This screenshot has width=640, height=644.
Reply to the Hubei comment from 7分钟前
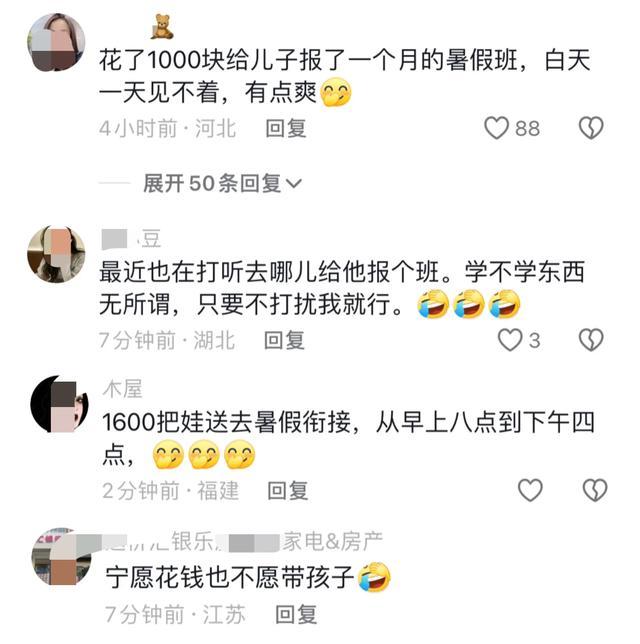[284, 340]
